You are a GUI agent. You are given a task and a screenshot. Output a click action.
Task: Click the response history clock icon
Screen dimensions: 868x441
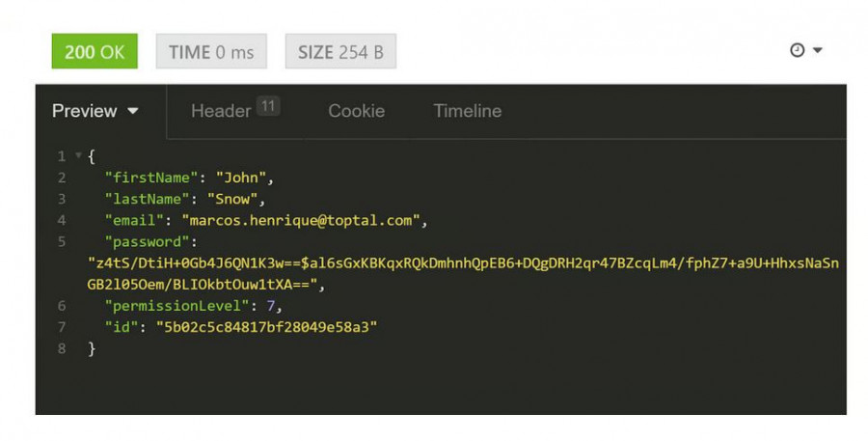point(797,50)
